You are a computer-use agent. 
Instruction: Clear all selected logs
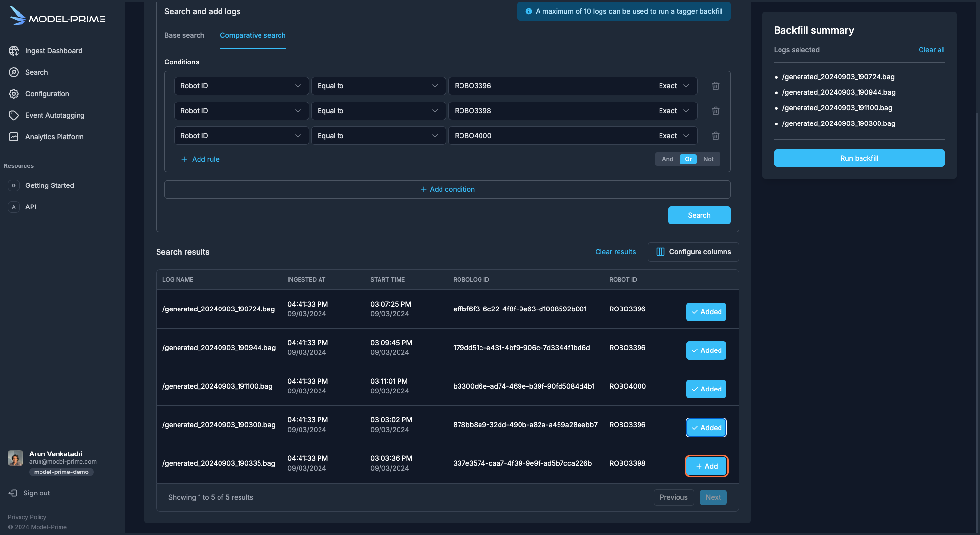931,50
